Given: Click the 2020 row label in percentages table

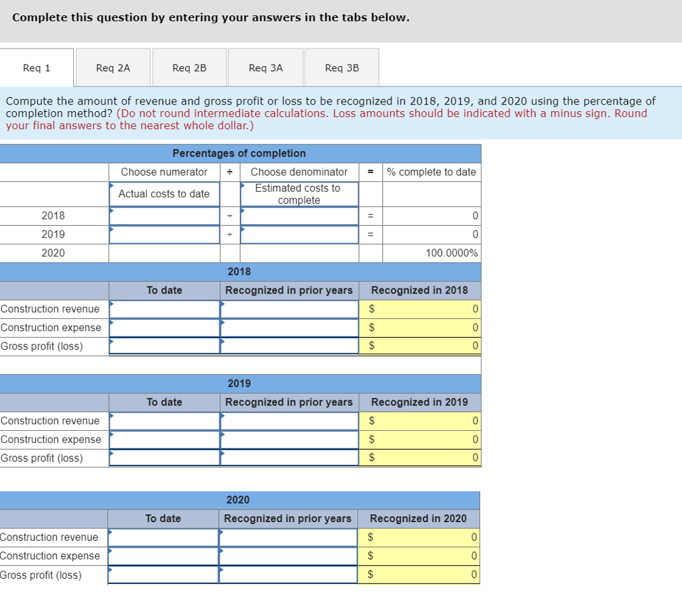Looking at the screenshot, I should 53,253.
